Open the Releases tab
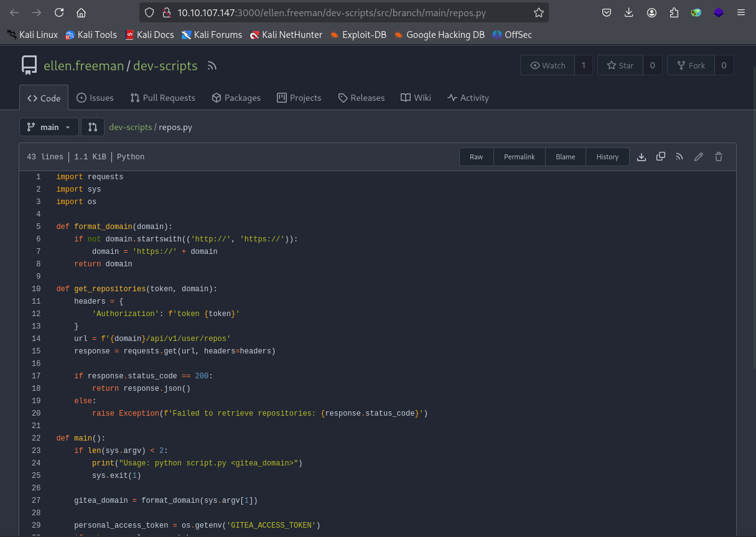756x537 pixels. [362, 98]
